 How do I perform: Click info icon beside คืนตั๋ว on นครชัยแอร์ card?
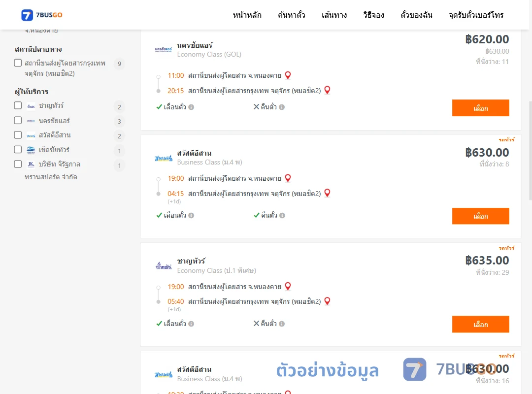click(282, 107)
